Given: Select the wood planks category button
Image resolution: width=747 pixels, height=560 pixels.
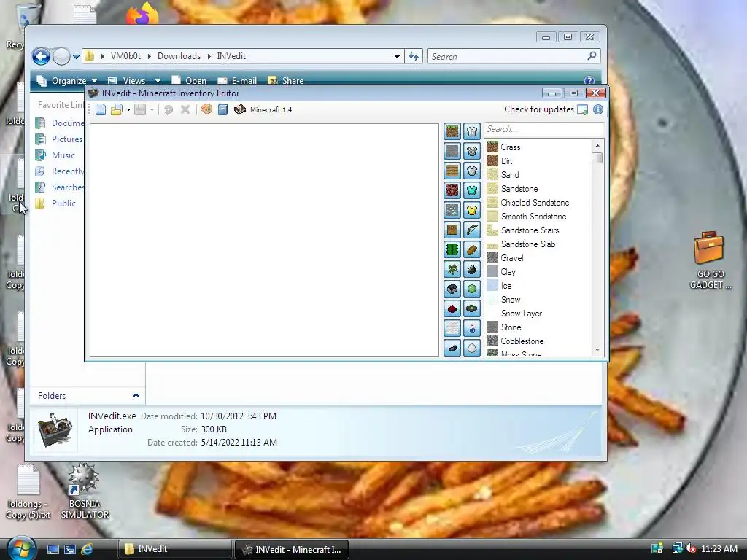Looking at the screenshot, I should (452, 171).
